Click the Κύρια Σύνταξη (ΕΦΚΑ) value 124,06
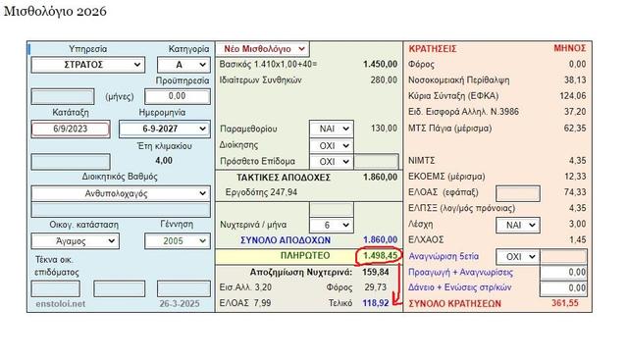This screenshot has height=364, width=628. (573, 96)
